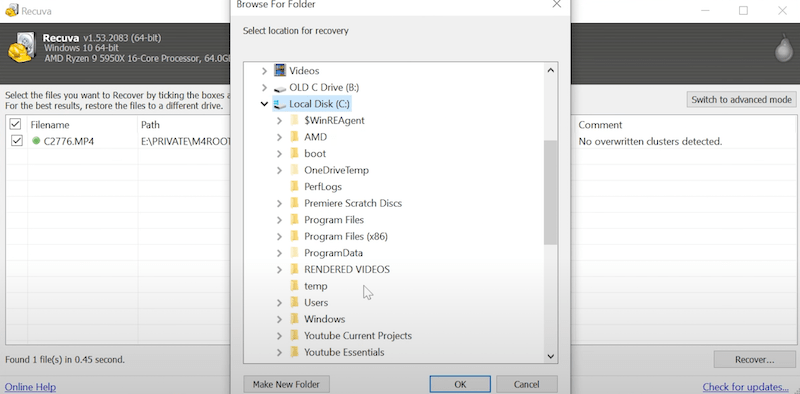Viewport: 800px width, 394px height.
Task: Close the Browse For Folder dialog
Action: coord(557,5)
